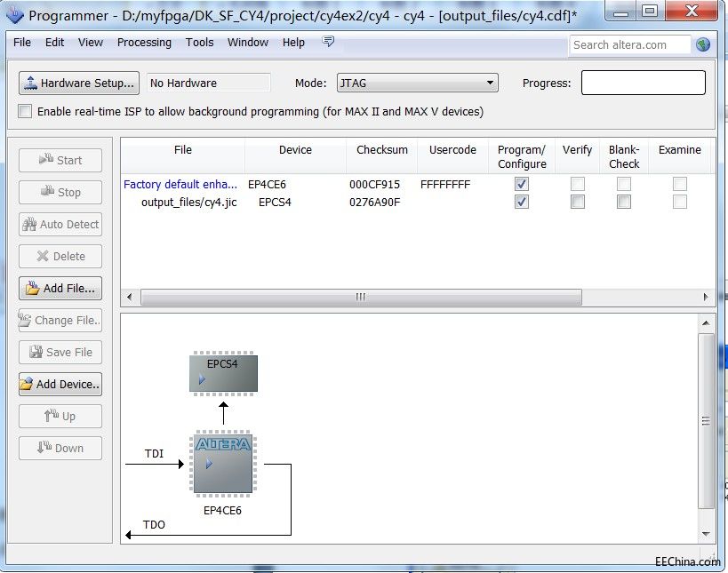This screenshot has height=573, width=728.
Task: Click the altera.com globe search icon
Action: point(703,44)
